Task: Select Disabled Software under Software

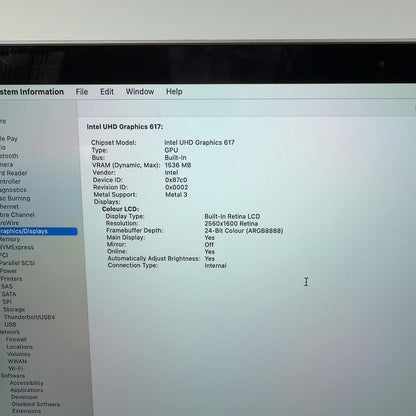Action: (x=36, y=404)
